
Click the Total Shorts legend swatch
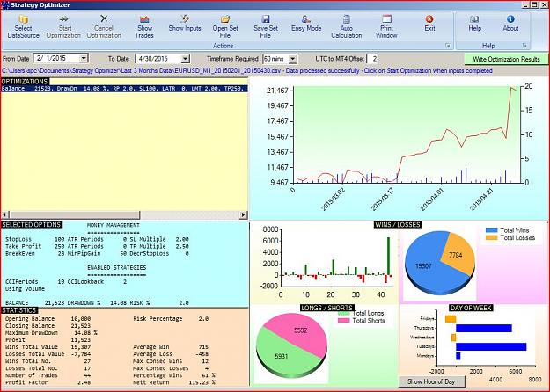[344, 321]
